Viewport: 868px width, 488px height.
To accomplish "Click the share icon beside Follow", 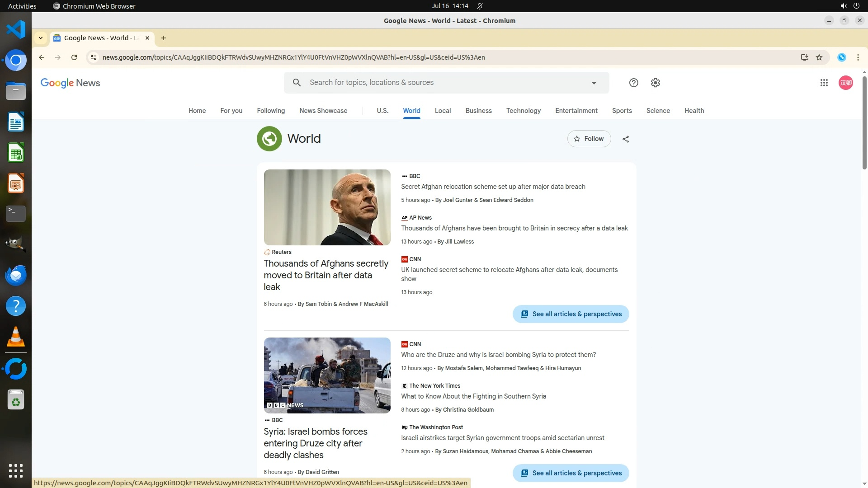I will pyautogui.click(x=626, y=139).
